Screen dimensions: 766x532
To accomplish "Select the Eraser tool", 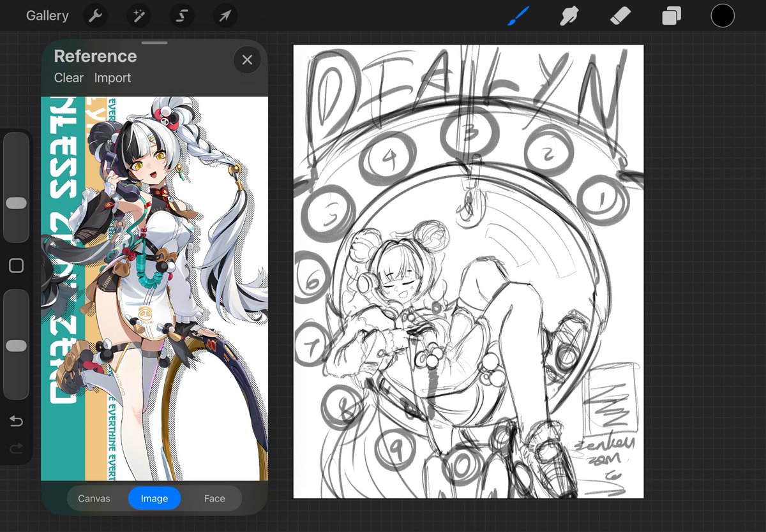I will click(x=620, y=16).
